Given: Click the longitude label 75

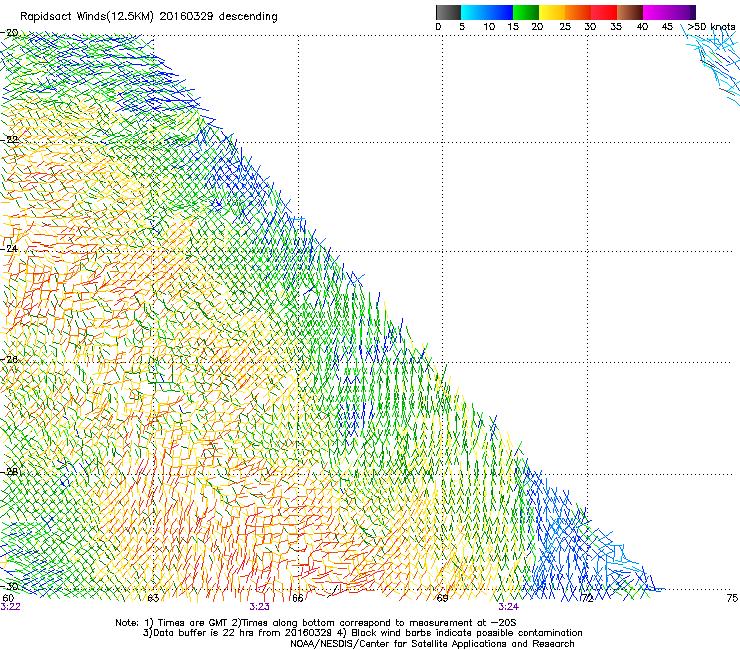Looking at the screenshot, I should pos(732,598).
